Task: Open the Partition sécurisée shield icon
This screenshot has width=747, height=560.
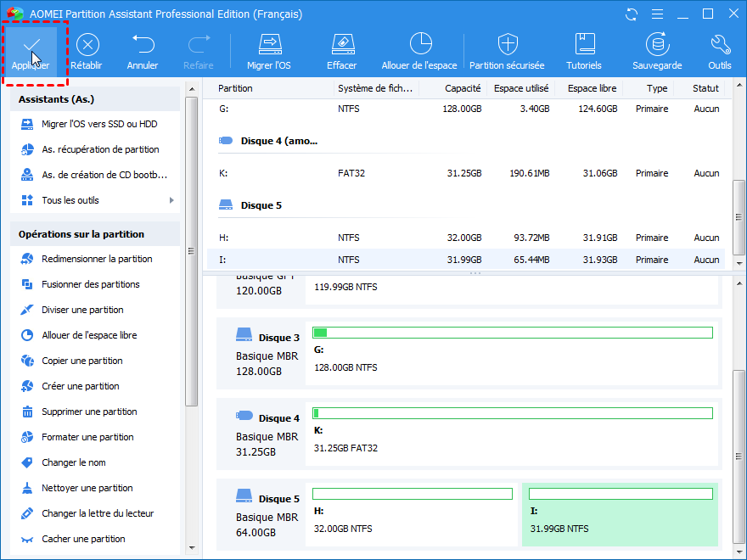Action: [x=508, y=45]
